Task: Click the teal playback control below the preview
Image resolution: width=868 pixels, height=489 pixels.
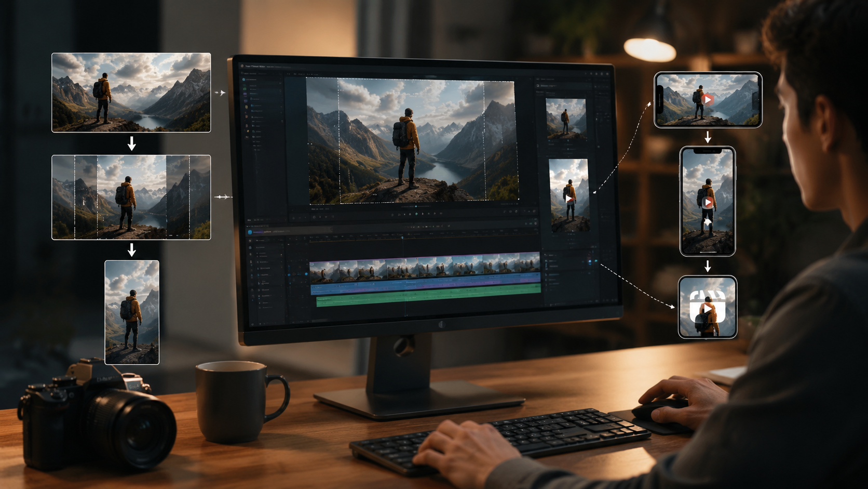Action: [x=416, y=214]
